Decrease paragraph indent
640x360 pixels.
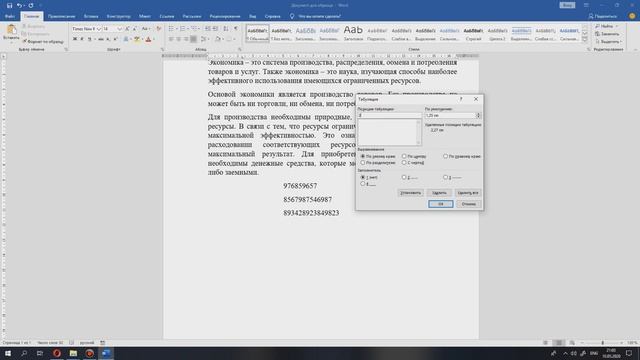tap(208, 29)
